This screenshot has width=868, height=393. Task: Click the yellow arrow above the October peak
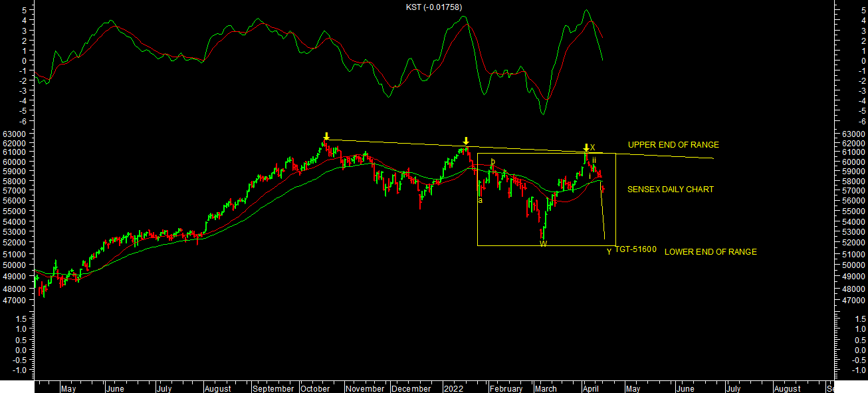326,136
